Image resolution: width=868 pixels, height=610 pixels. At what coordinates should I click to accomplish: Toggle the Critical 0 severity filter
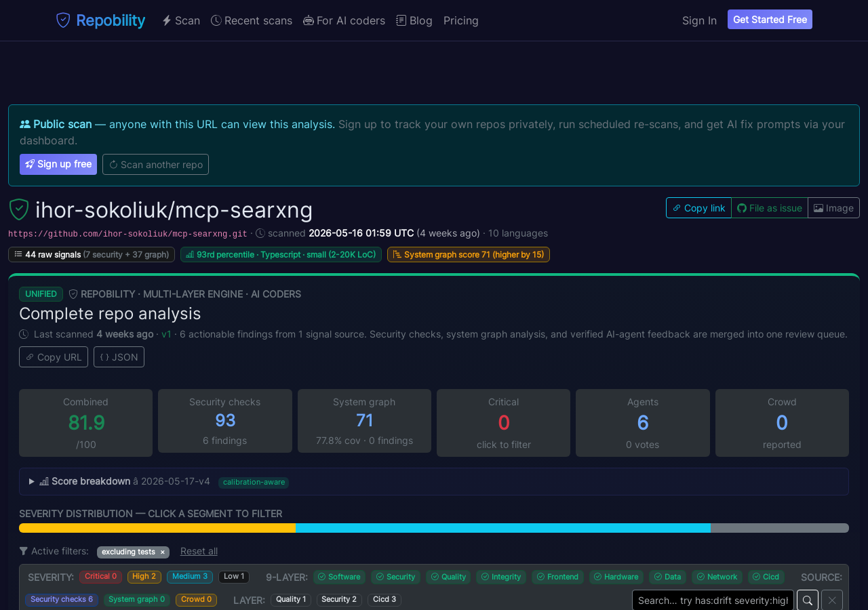pyautogui.click(x=100, y=577)
